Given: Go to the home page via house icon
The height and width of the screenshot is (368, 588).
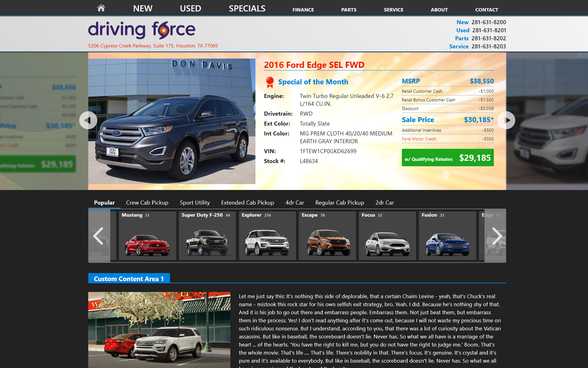Looking at the screenshot, I should [x=101, y=8].
